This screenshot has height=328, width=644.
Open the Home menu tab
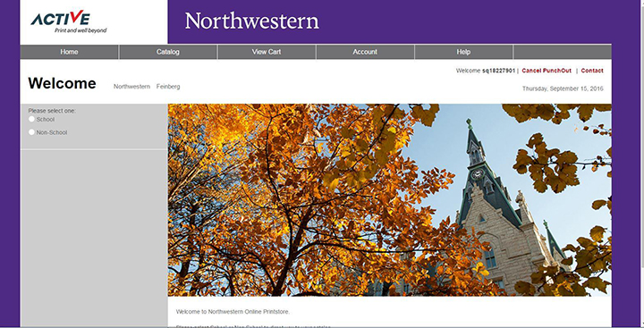coord(69,52)
